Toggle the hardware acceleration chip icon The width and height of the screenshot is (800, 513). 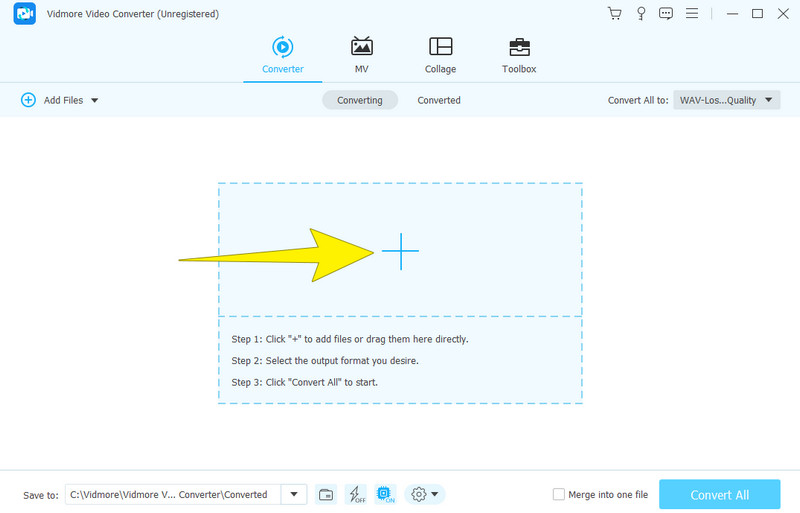tap(386, 494)
